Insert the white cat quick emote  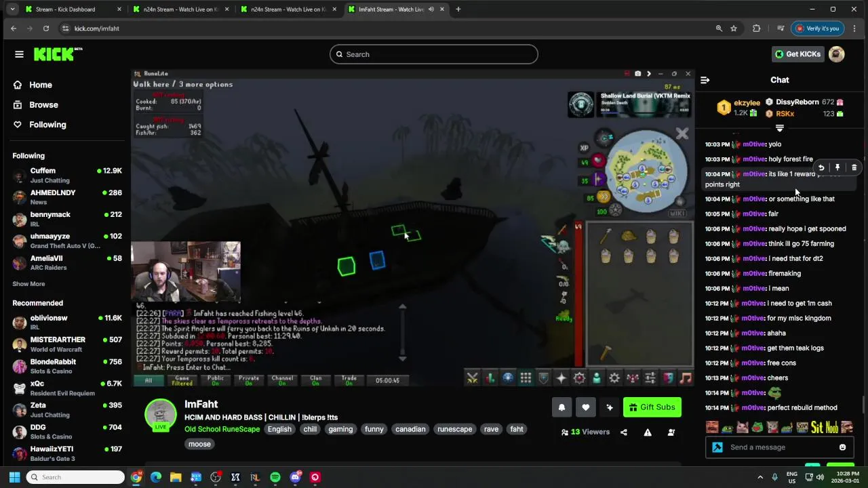(742, 427)
